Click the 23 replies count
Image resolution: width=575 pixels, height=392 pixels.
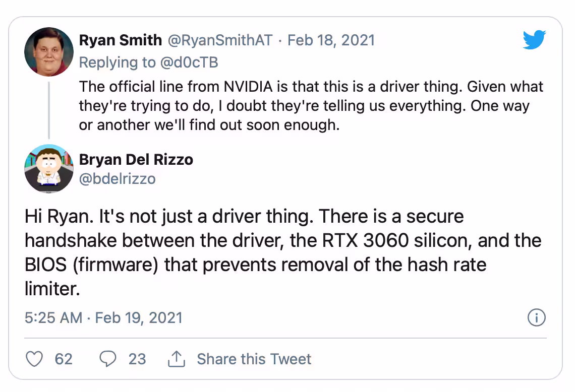[x=137, y=359]
